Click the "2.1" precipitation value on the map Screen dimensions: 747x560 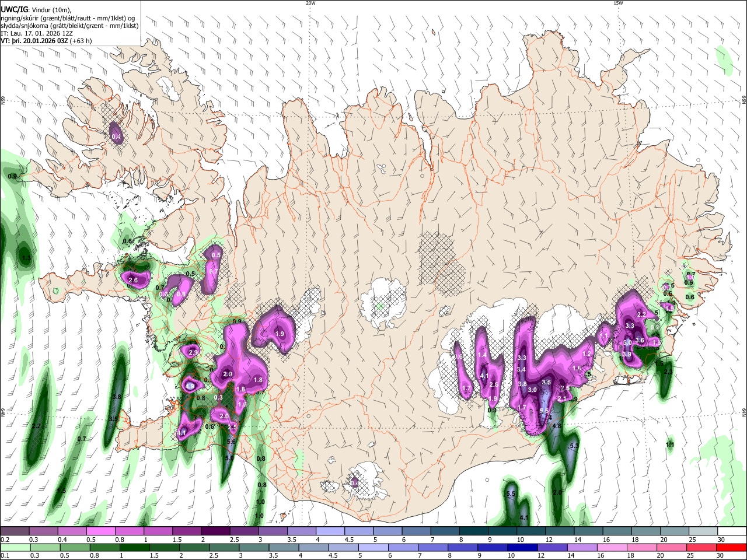pos(562,398)
